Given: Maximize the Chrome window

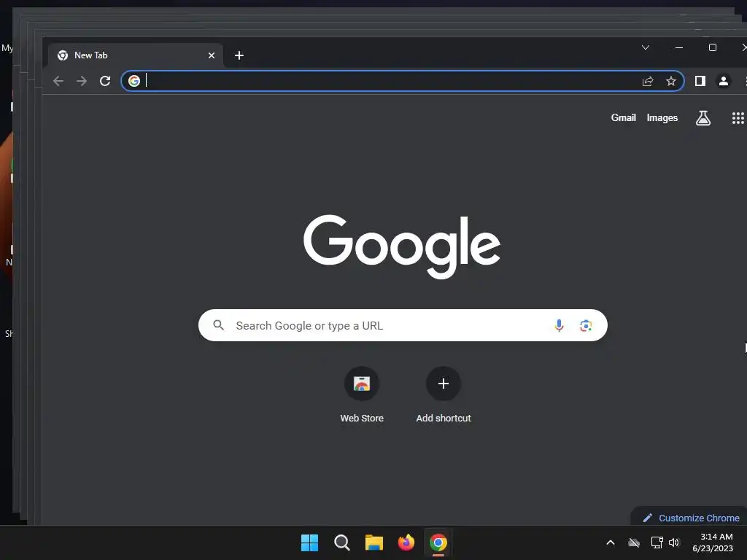Looking at the screenshot, I should (x=712, y=47).
